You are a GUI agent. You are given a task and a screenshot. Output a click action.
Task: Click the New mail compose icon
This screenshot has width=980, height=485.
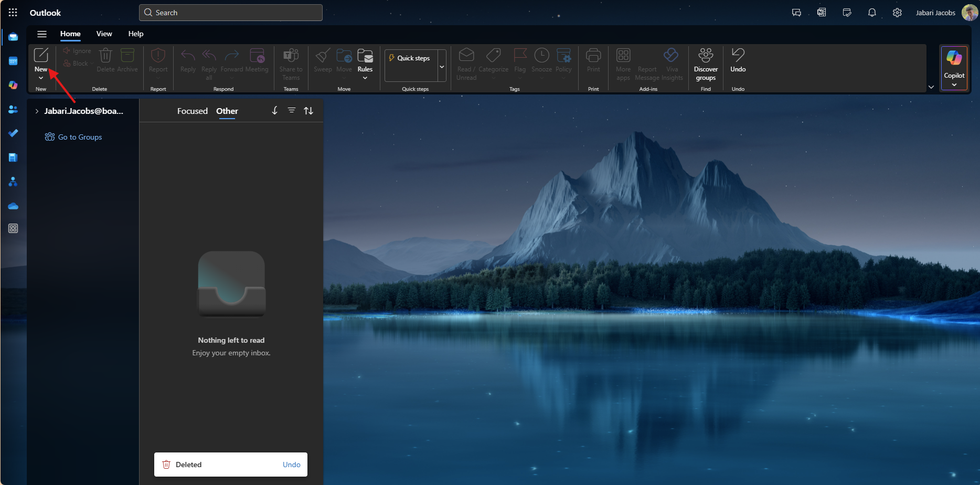pyautogui.click(x=41, y=55)
